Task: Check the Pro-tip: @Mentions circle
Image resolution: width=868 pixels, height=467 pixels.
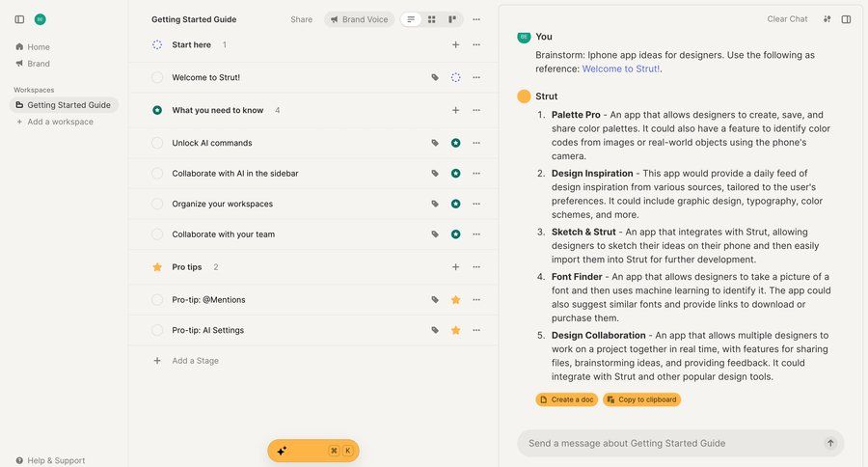Action: (157, 300)
